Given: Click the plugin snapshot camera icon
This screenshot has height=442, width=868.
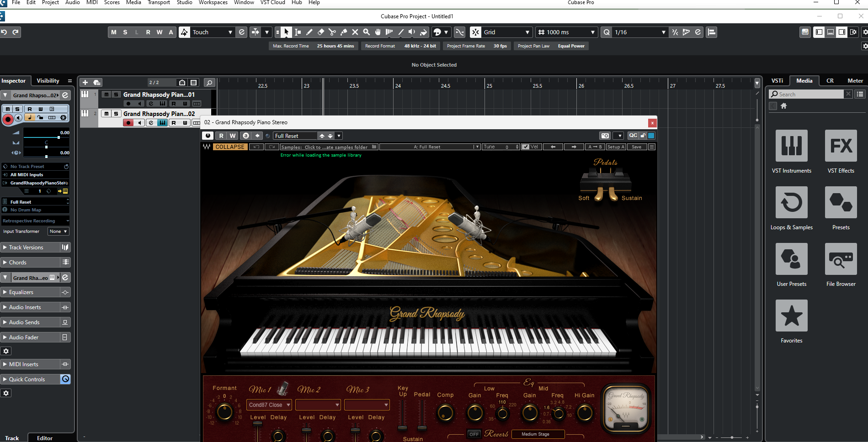Looking at the screenshot, I should (x=605, y=136).
